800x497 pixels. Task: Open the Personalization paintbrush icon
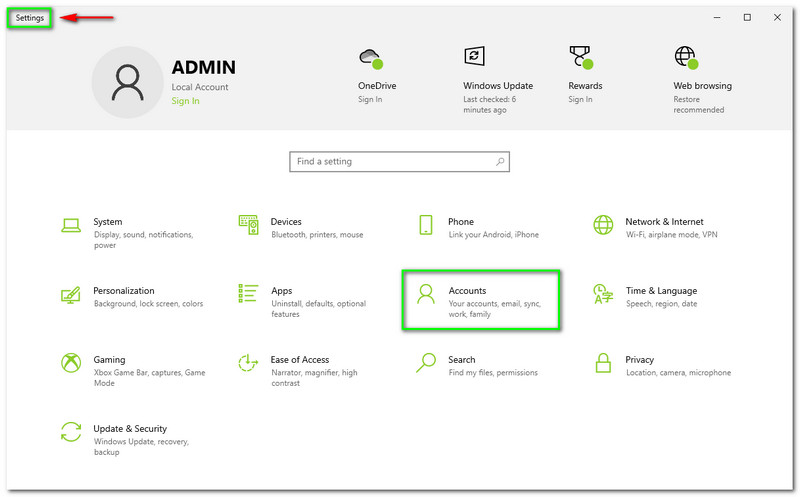(x=71, y=295)
